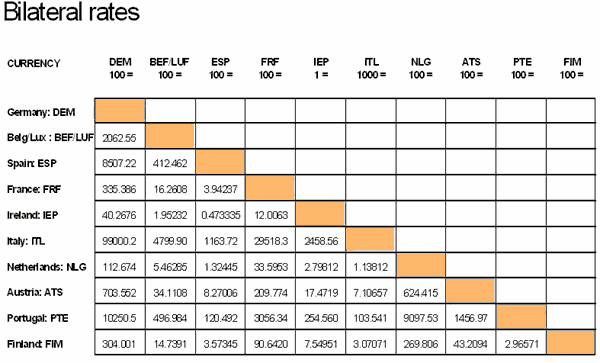Select the Portugal: PTE row label
Viewport: 600px width, 363px height.
click(38, 318)
